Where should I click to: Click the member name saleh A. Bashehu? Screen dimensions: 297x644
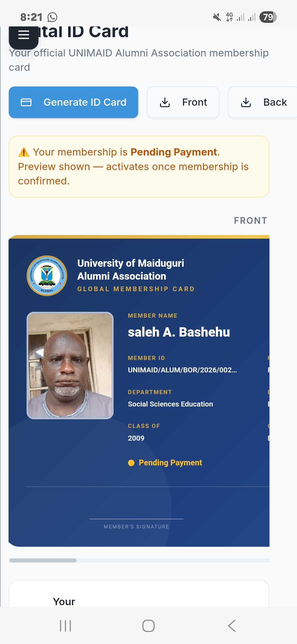click(179, 332)
